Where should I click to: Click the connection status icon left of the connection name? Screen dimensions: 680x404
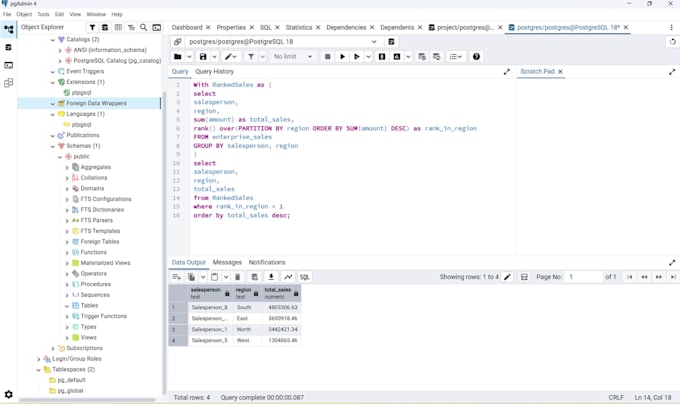pyautogui.click(x=177, y=42)
